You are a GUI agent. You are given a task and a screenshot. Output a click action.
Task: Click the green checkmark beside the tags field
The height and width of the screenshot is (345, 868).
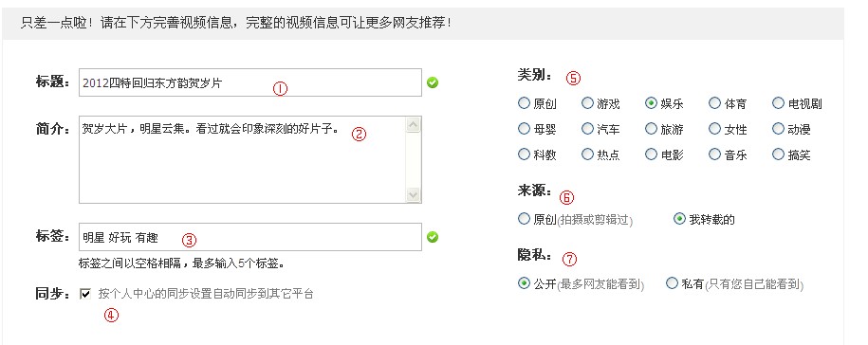(x=433, y=237)
